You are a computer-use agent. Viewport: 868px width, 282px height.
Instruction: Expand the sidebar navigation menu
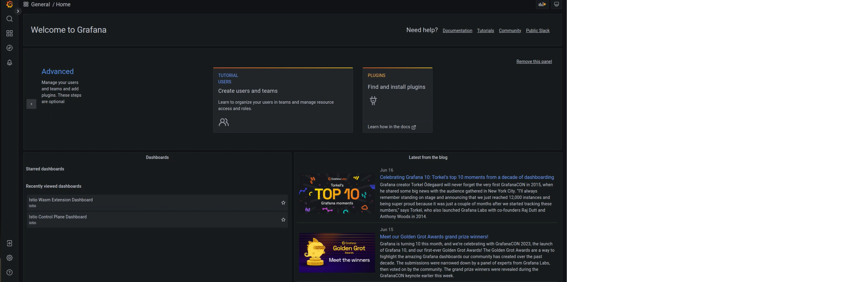pos(18,11)
